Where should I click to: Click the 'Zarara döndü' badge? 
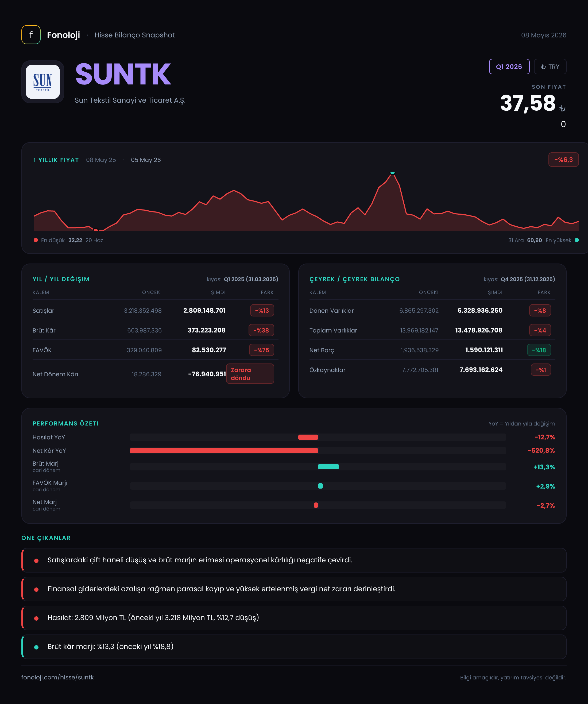250,374
